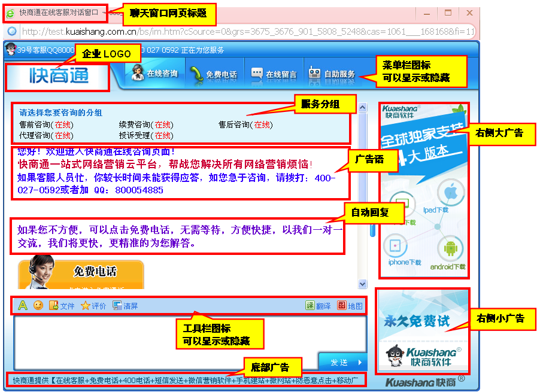
Task: Open the emoji smiley picker
Action: click(38, 305)
